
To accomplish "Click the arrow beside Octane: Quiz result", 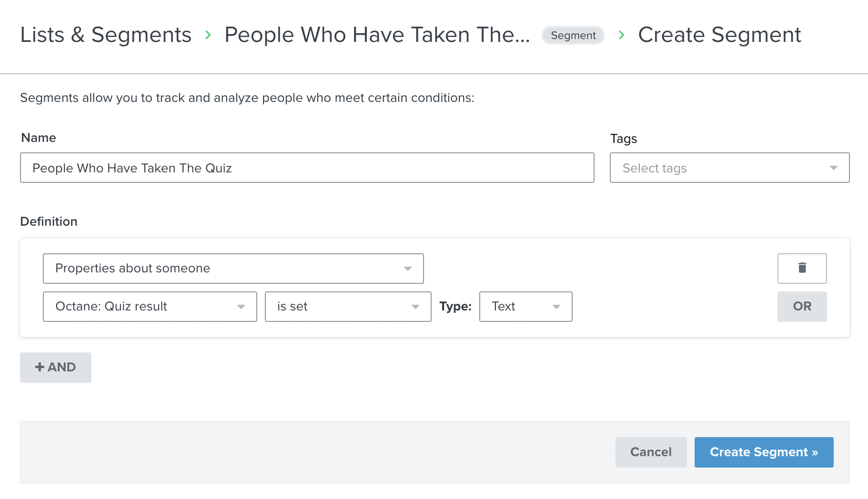I will (241, 307).
